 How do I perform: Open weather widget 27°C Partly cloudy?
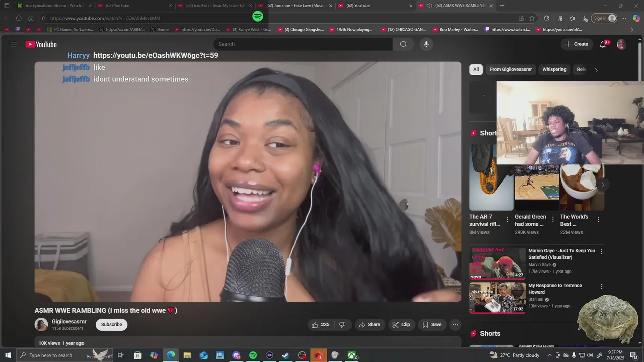[514, 355]
